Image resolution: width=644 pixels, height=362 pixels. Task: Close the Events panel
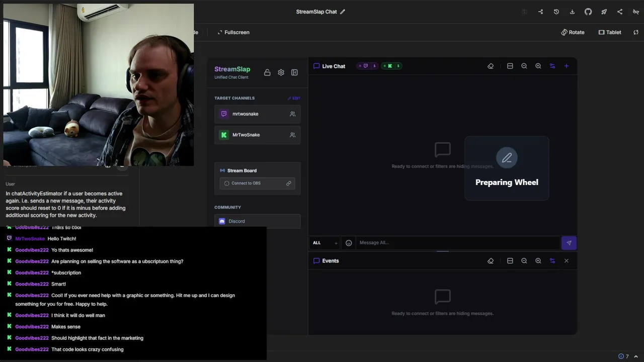click(567, 260)
